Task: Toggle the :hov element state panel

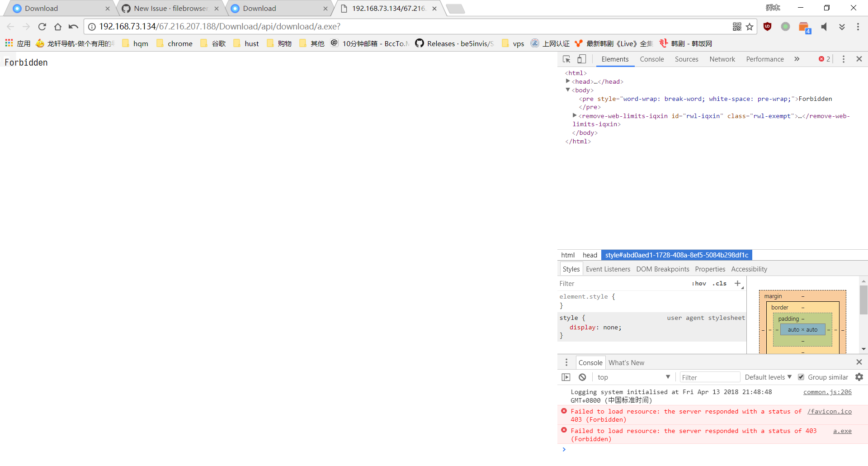Action: [x=699, y=284]
